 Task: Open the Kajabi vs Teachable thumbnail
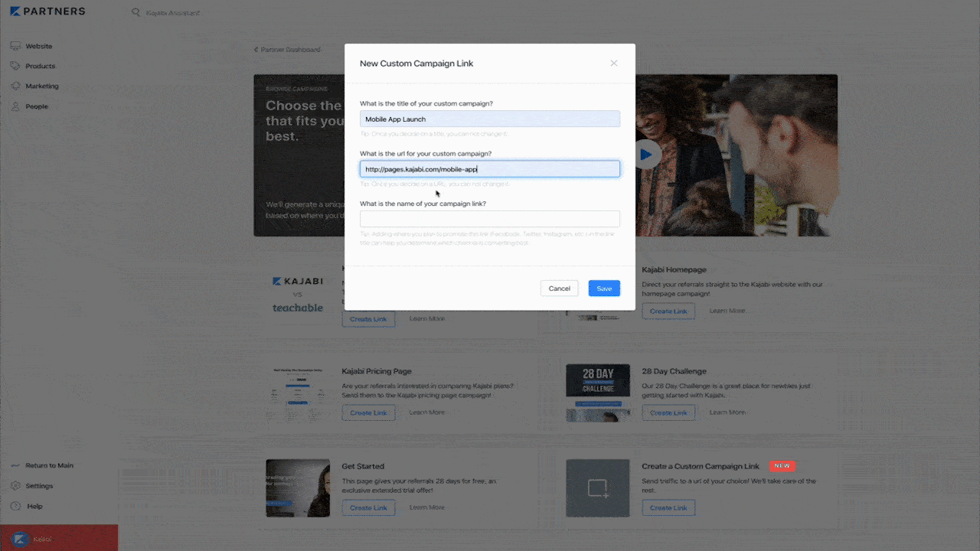(x=298, y=295)
